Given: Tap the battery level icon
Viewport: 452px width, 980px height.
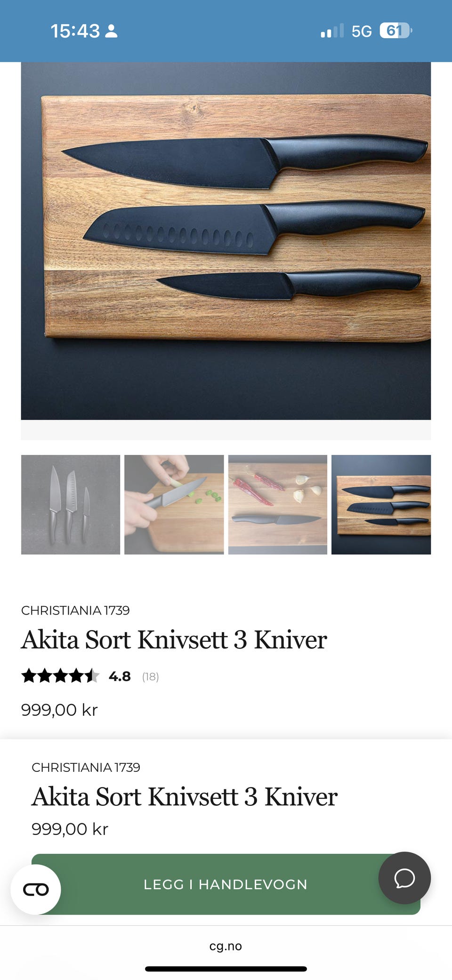Looking at the screenshot, I should tap(396, 31).
